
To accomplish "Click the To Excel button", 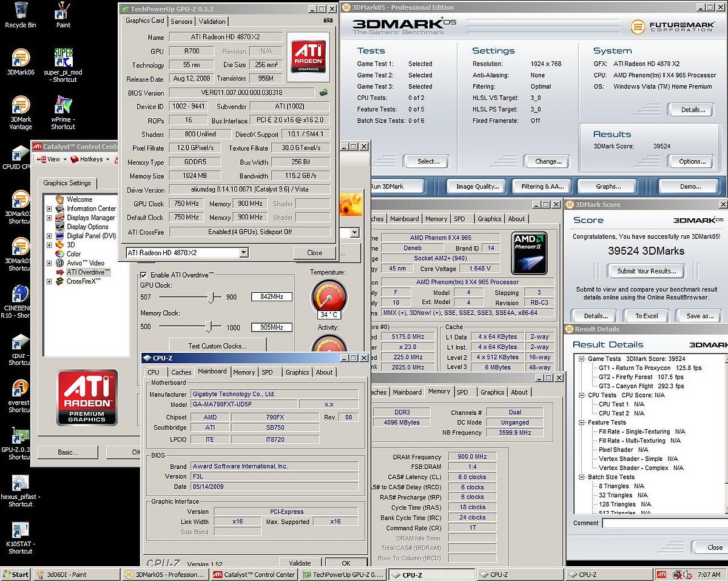I will pyautogui.click(x=647, y=315).
